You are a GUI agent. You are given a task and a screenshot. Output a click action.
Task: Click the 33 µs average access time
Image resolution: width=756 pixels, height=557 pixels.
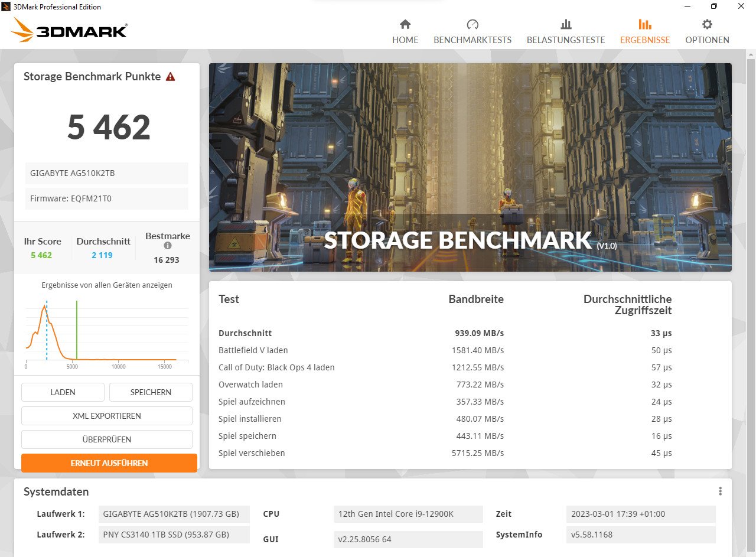tap(661, 333)
